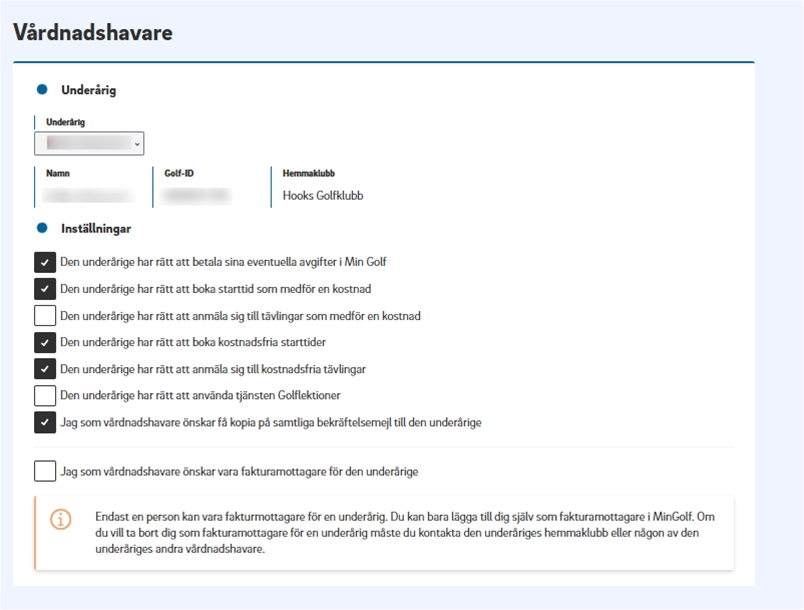Enable anmäla sig till tävlingar med kostnad
The image size is (804, 610).
pyautogui.click(x=45, y=316)
